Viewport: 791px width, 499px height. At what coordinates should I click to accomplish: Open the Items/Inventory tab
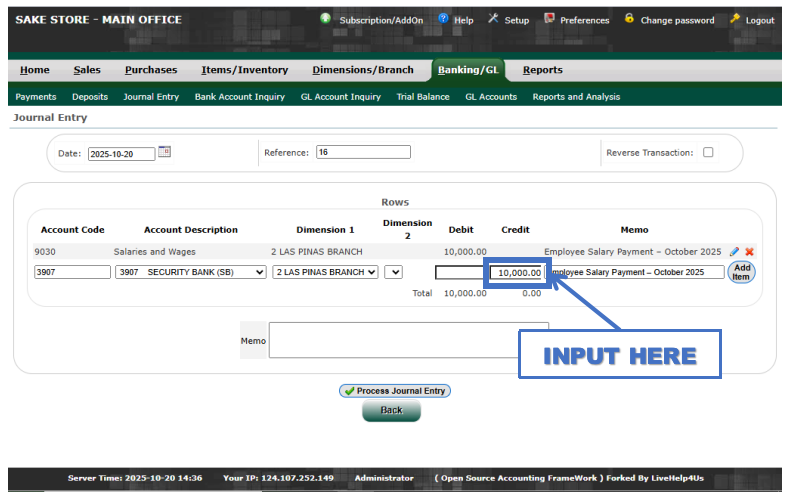click(244, 70)
